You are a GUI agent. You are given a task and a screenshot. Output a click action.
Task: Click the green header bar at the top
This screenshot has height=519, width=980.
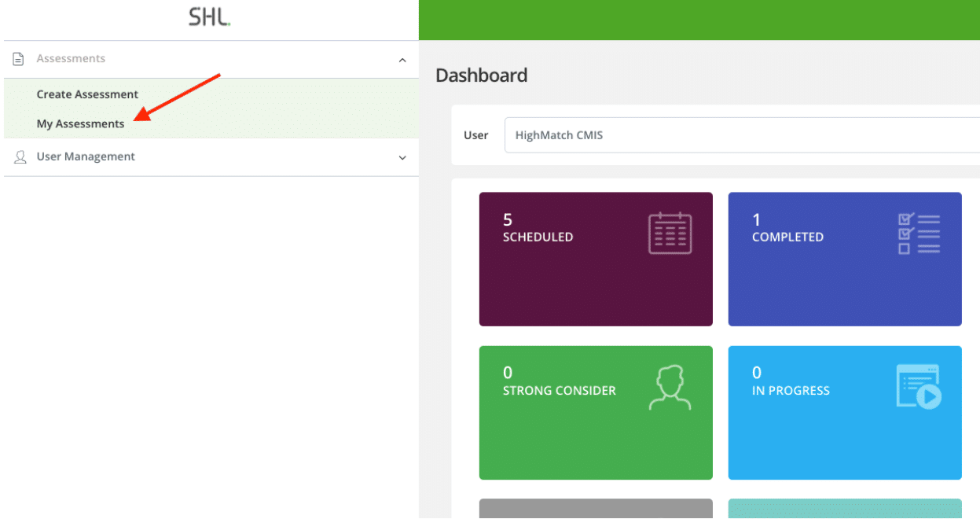point(699,19)
